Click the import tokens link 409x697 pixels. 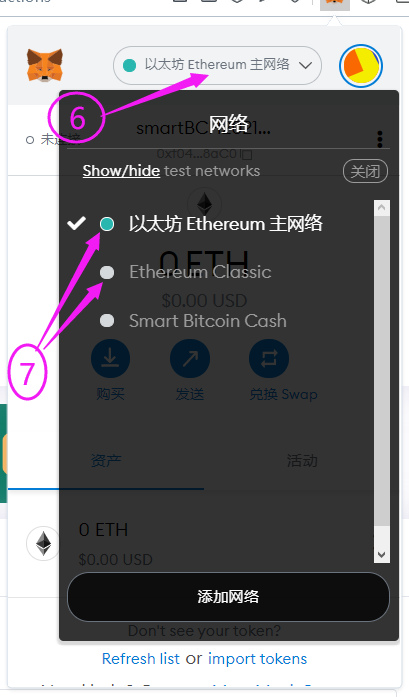(x=257, y=658)
